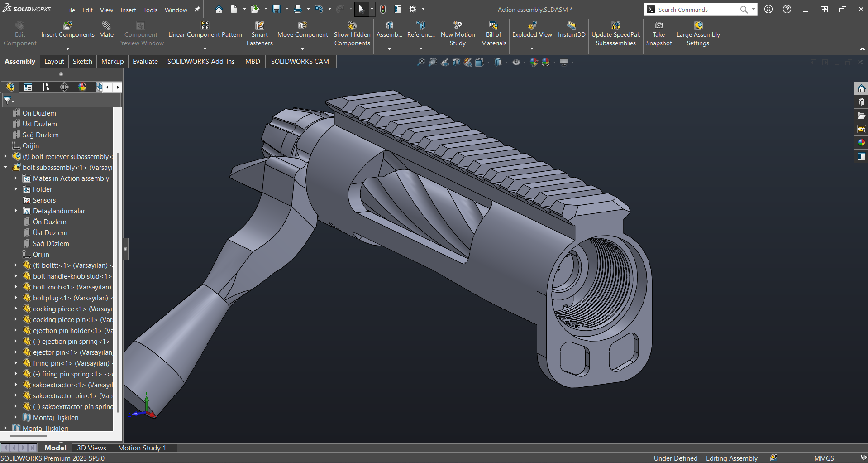This screenshot has height=463, width=868.
Task: Open the PropertyManager tab icon
Action: tap(28, 87)
